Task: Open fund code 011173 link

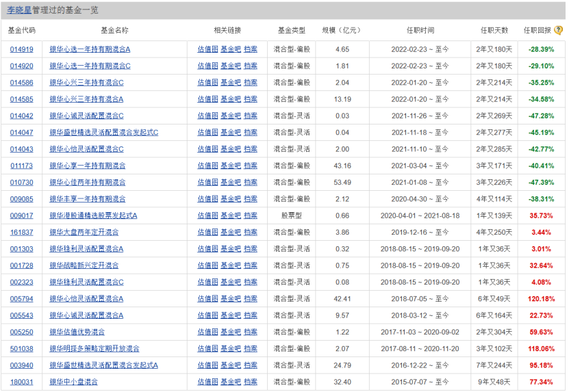Action: (x=21, y=166)
